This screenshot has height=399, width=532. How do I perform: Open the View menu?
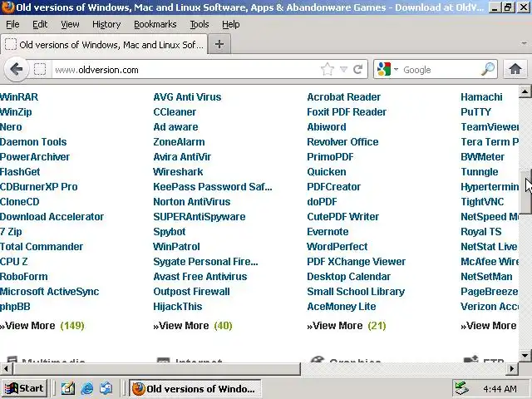[70, 24]
